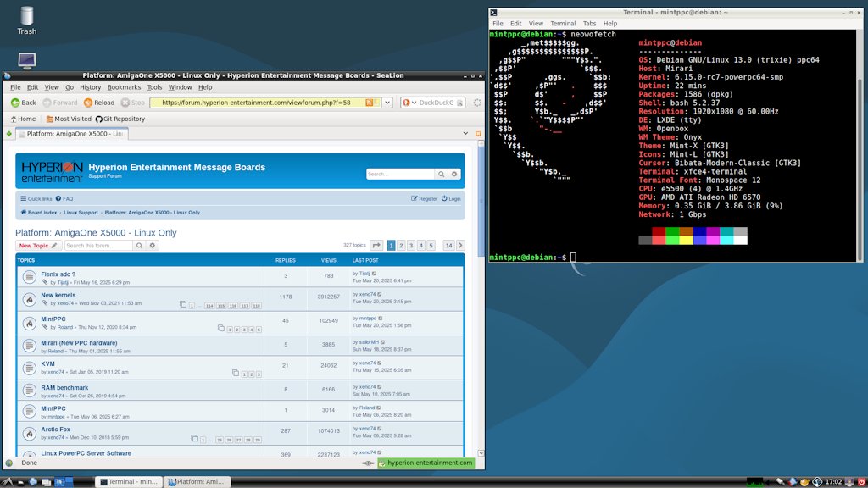Click the red power icon in system tray
This screenshot has height=488, width=868.
pyautogui.click(x=861, y=482)
